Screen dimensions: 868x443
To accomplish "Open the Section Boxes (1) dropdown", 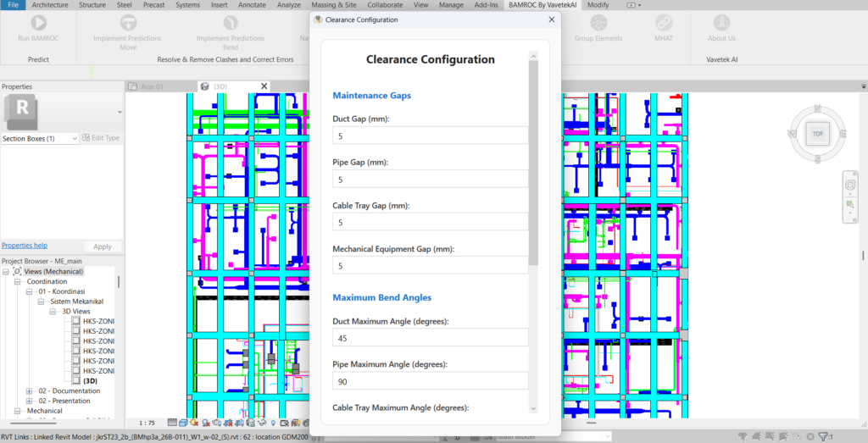I will point(40,138).
